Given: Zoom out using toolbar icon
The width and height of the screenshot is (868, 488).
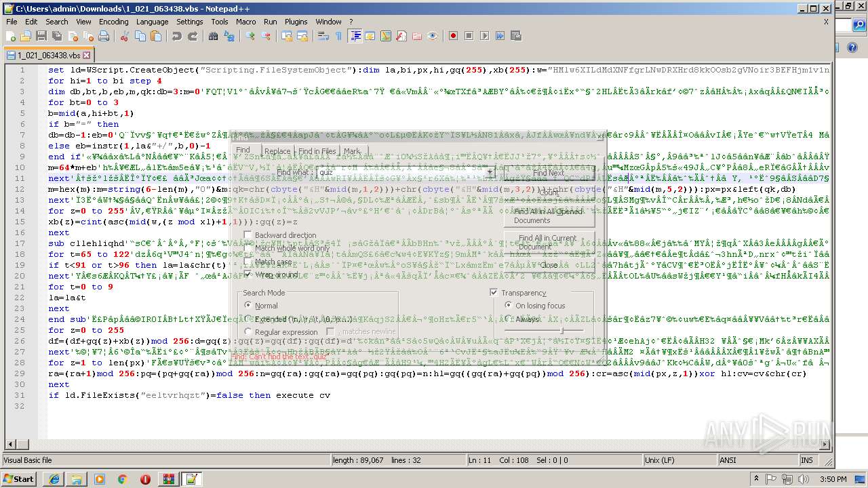Looking at the screenshot, I should 265,36.
